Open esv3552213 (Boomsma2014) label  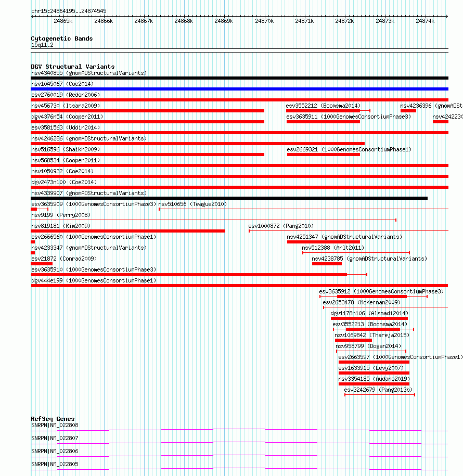point(370,324)
